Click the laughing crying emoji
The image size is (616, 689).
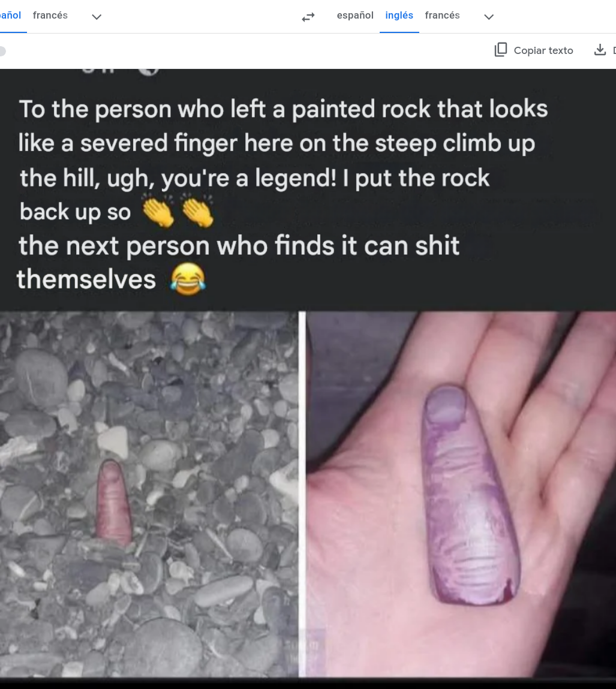coord(188,279)
